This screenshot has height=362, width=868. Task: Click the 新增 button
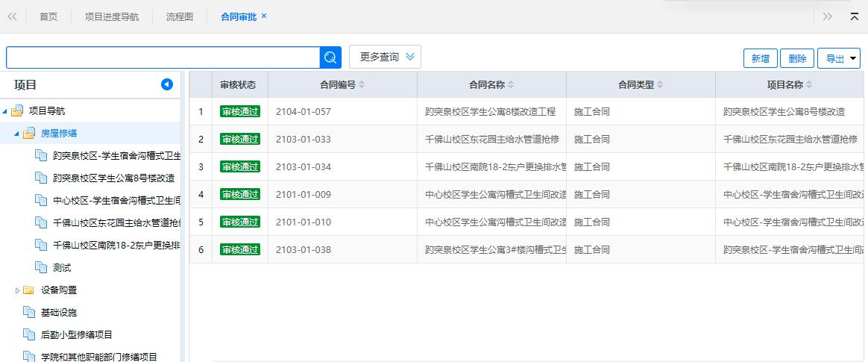tap(760, 59)
